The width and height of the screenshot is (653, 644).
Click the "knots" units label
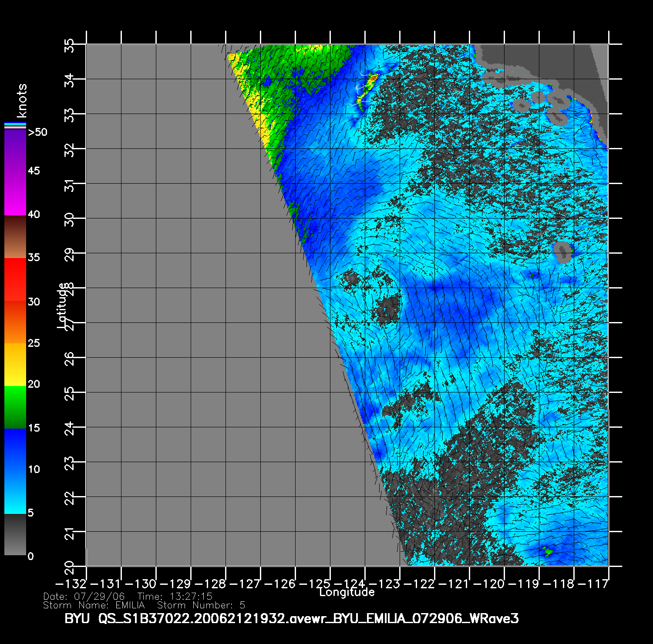[x=22, y=101]
